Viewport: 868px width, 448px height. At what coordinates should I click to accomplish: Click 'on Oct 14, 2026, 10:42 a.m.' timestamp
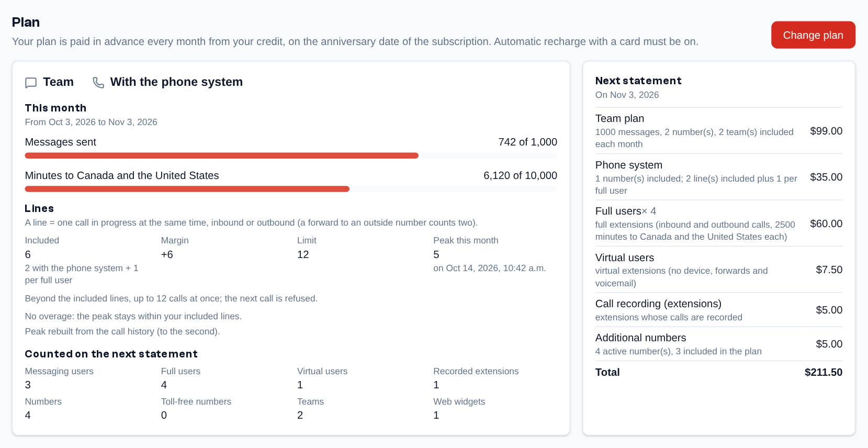tap(490, 268)
